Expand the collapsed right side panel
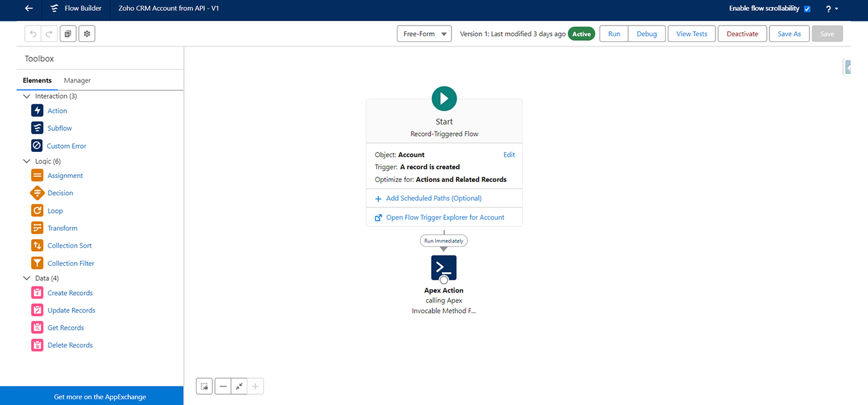This screenshot has height=405, width=868. [x=848, y=67]
